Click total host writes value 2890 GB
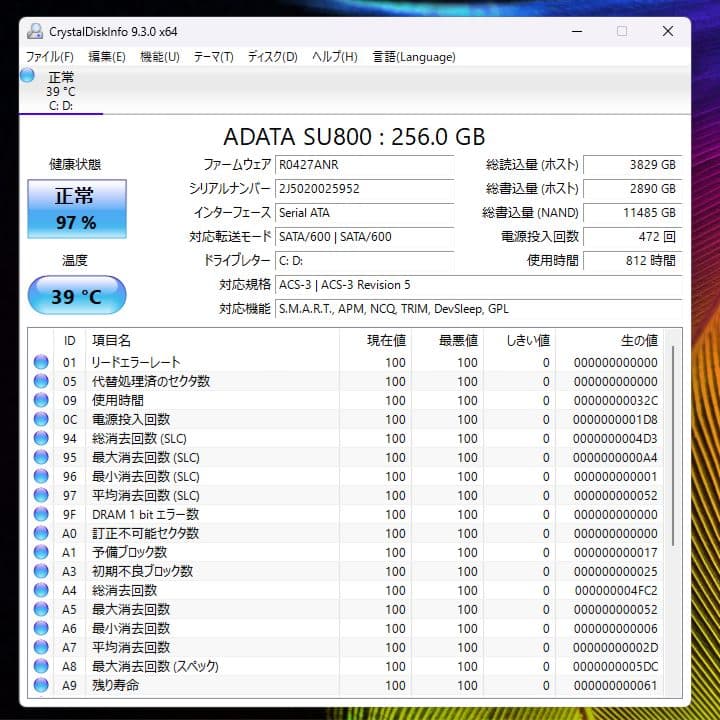Image resolution: width=720 pixels, height=720 pixels. point(633,189)
